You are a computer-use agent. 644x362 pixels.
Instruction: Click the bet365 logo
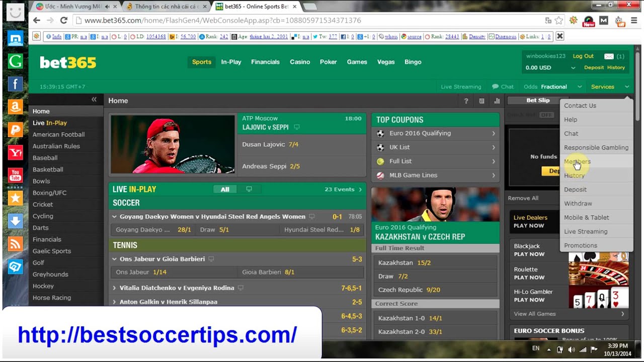pyautogui.click(x=68, y=62)
